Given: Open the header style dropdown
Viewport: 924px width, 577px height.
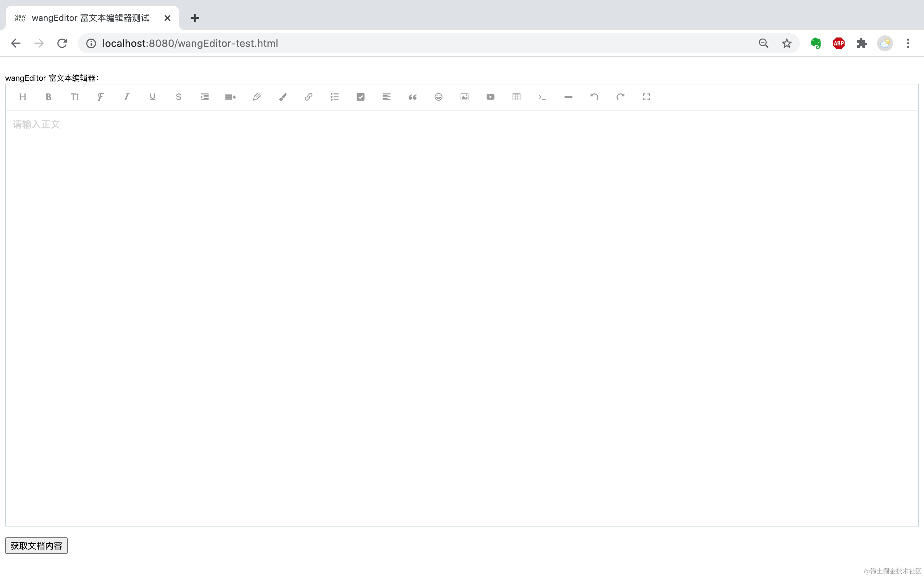Looking at the screenshot, I should pos(22,97).
